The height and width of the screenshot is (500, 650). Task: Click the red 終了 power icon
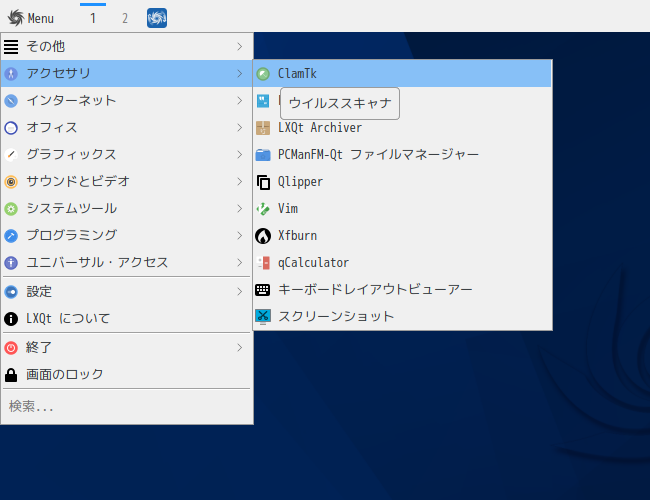tap(11, 347)
